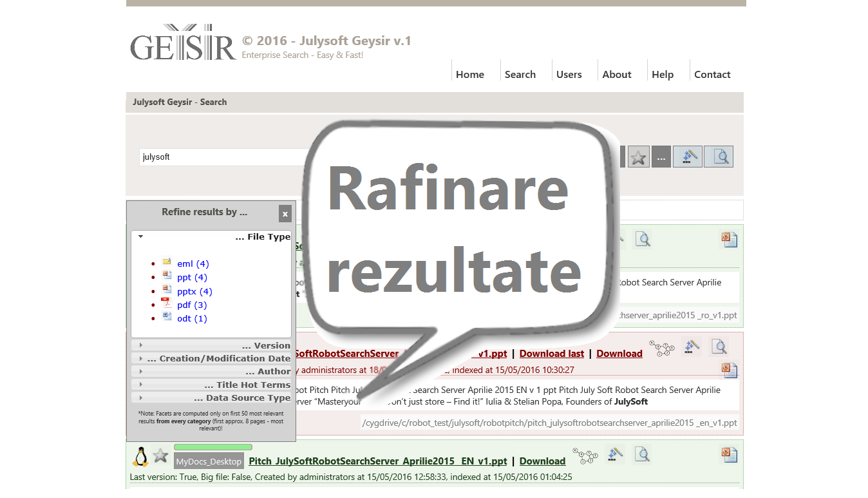Click the eml envelope file icon
Screen dimensions: 868x498
pos(167,262)
